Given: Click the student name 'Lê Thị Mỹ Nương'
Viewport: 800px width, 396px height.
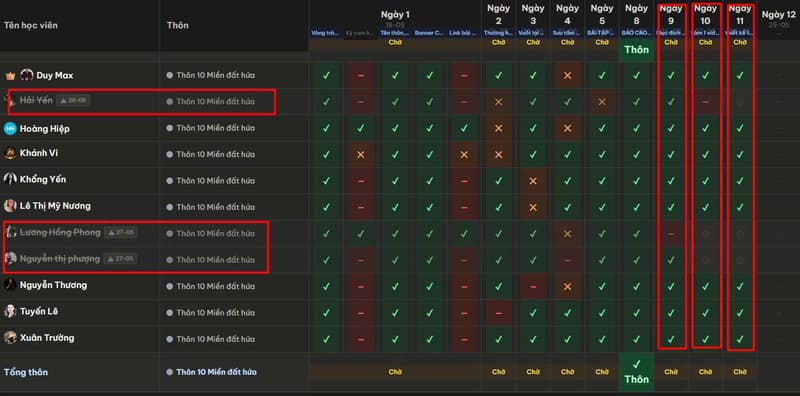Looking at the screenshot, I should [56, 206].
